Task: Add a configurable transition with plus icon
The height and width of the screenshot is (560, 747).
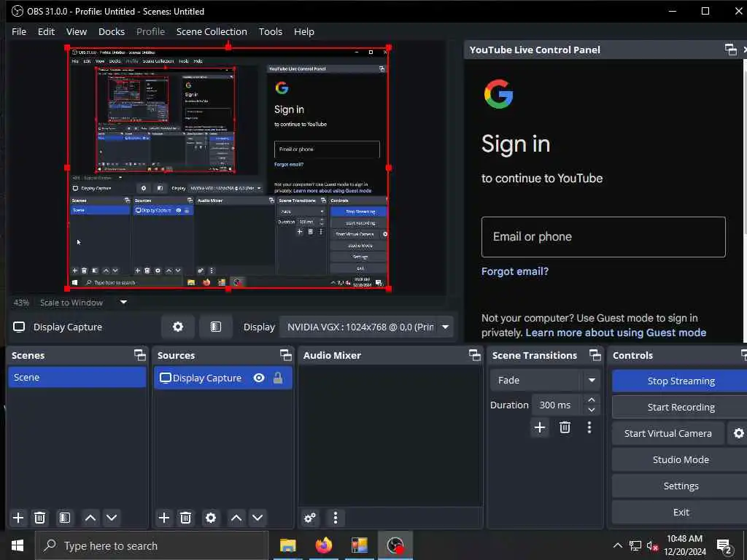Action: pos(540,427)
